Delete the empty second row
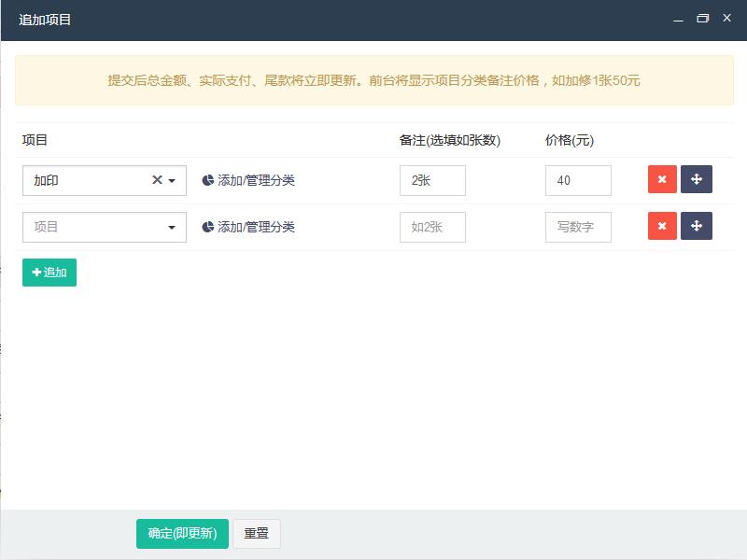 (662, 227)
